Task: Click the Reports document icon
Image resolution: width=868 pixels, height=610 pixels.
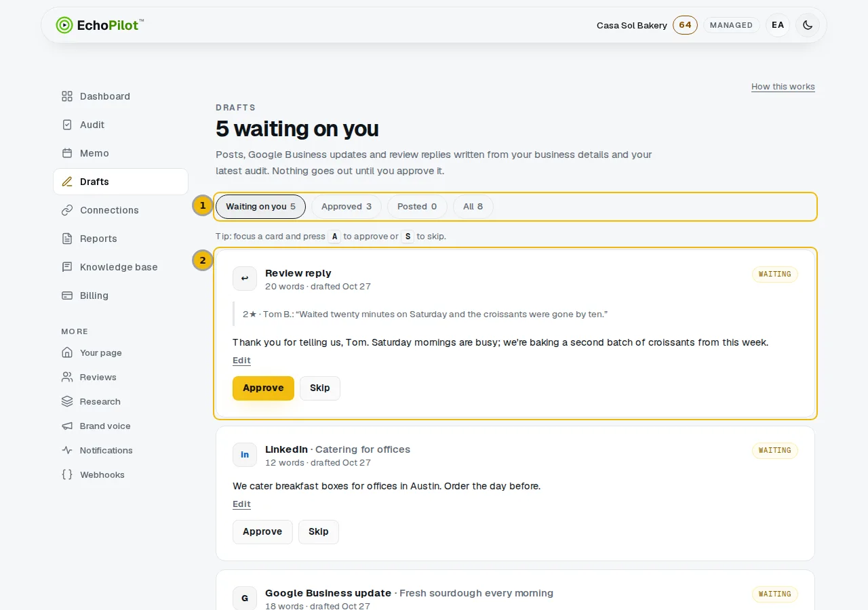Action: tap(67, 239)
